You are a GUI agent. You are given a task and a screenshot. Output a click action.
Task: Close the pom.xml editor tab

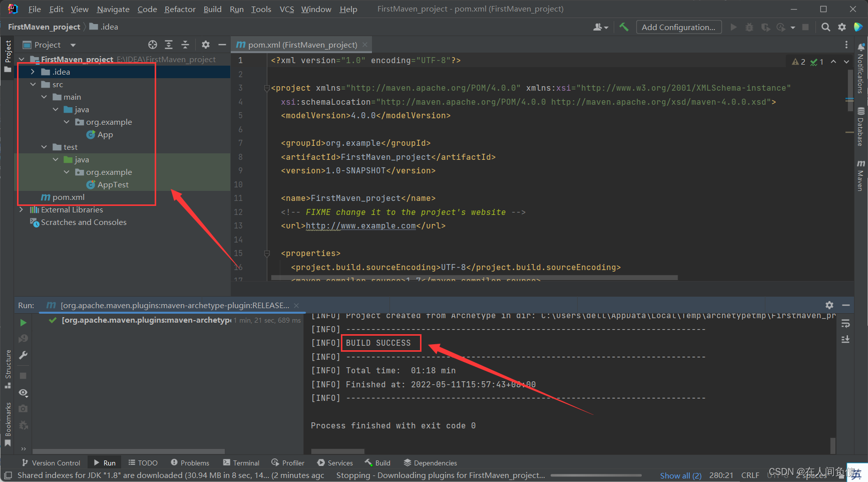pyautogui.click(x=365, y=45)
